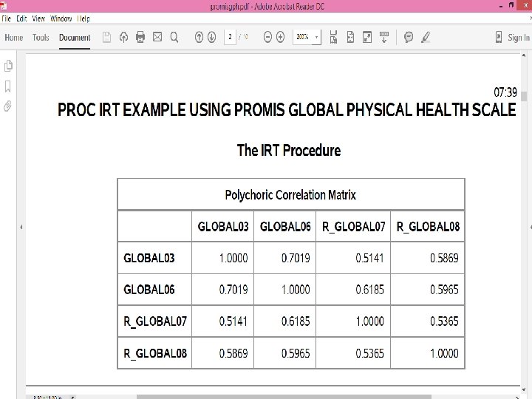Click the GLOBAL03 row label
The width and height of the screenshot is (532, 399).
pos(149,258)
